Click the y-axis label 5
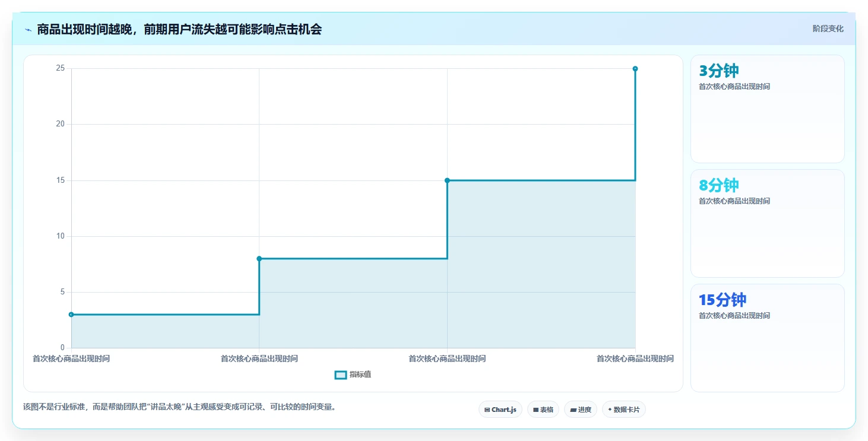Viewport: 868px width, 441px height. pyautogui.click(x=62, y=292)
